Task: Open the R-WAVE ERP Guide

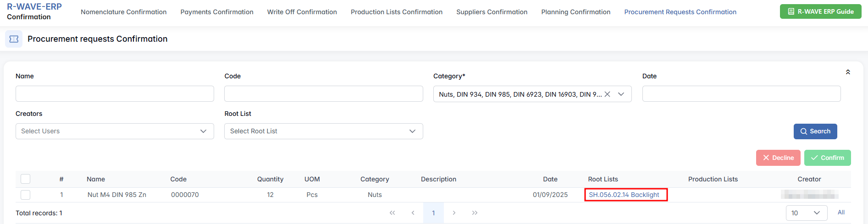Action: (x=820, y=11)
